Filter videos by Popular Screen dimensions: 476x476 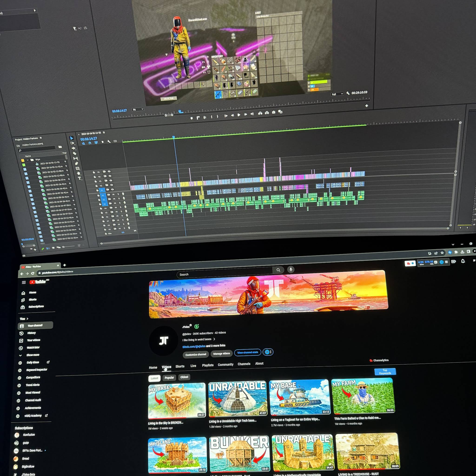pyautogui.click(x=169, y=377)
